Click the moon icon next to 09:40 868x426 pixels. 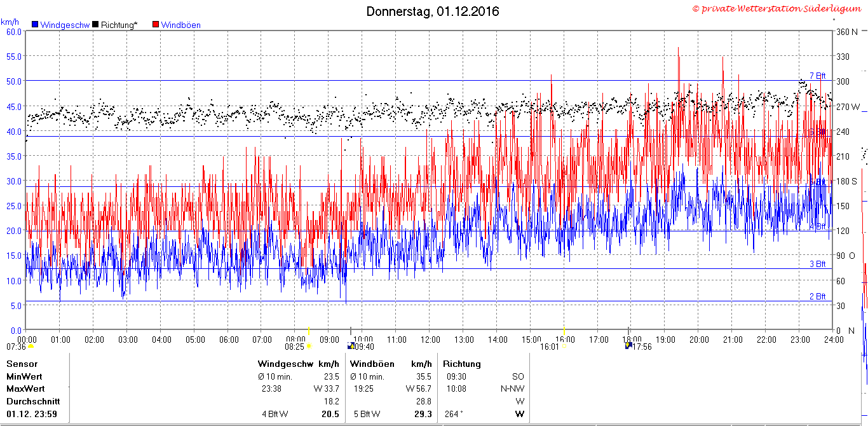coord(350,345)
